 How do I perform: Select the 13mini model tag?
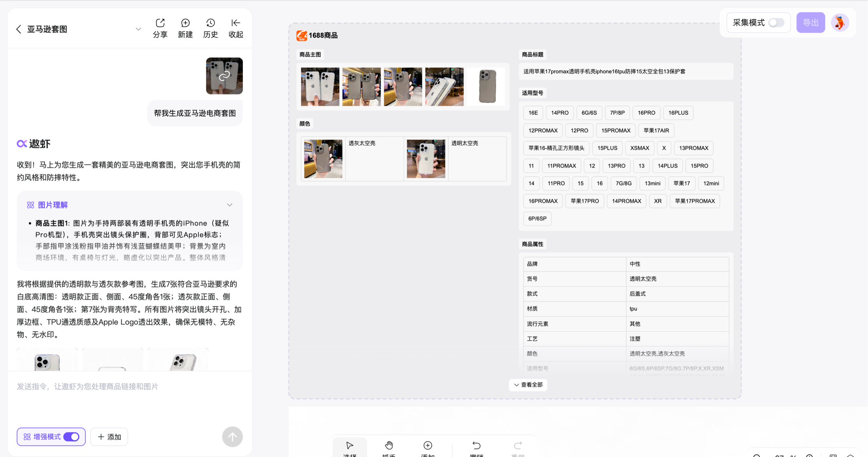pyautogui.click(x=652, y=183)
